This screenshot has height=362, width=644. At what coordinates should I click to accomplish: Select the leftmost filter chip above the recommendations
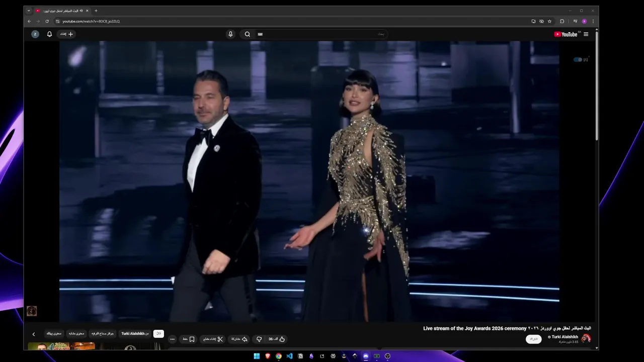pyautogui.click(x=54, y=334)
